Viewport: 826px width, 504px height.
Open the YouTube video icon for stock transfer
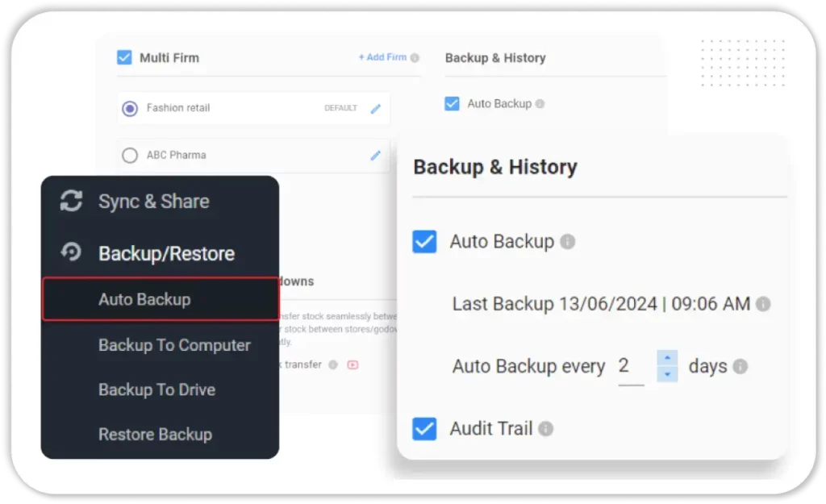click(x=353, y=364)
